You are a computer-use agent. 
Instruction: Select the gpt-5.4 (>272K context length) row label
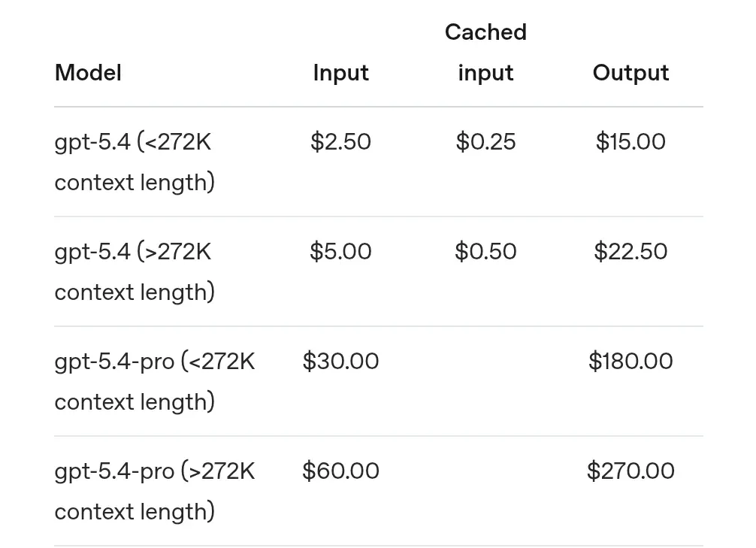[x=134, y=271]
